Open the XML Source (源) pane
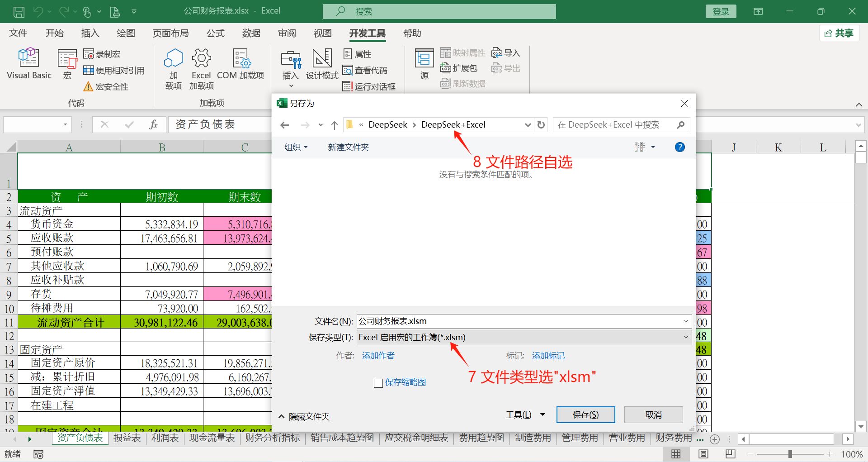Screen dimensions: 868x462 pos(425,64)
